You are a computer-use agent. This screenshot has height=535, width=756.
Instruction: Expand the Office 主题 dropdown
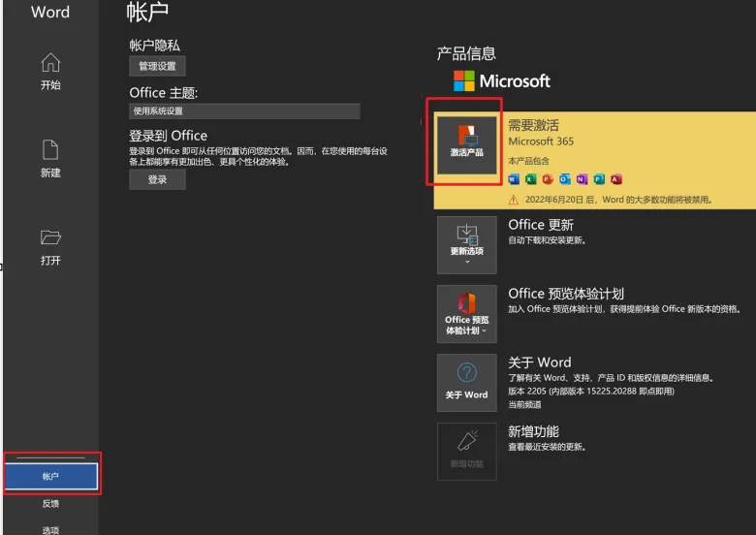(244, 110)
